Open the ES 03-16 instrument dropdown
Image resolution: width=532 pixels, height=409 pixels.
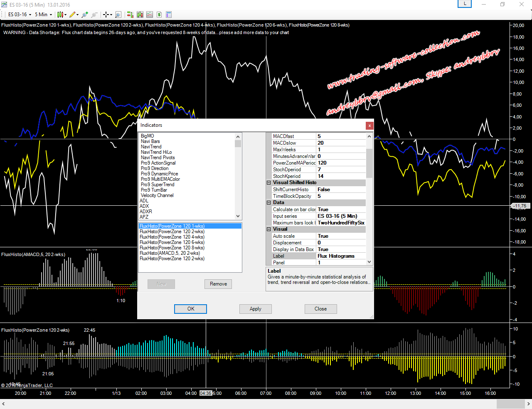click(20, 15)
